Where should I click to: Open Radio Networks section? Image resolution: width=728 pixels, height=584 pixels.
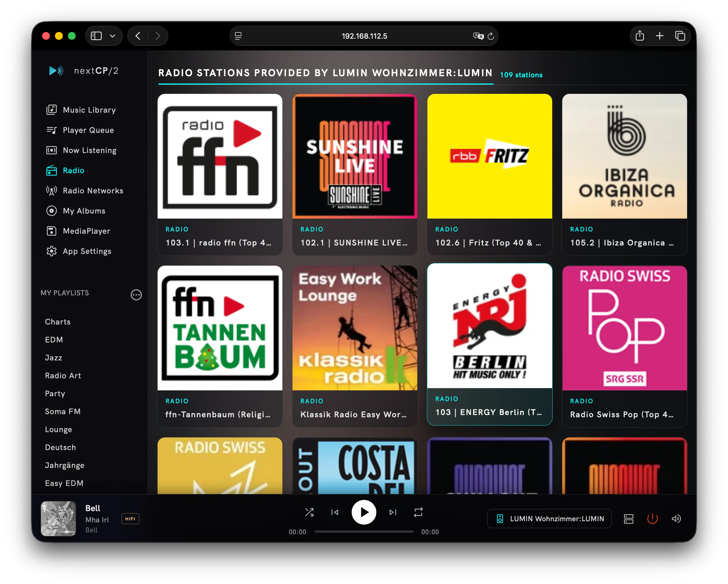[x=93, y=191]
